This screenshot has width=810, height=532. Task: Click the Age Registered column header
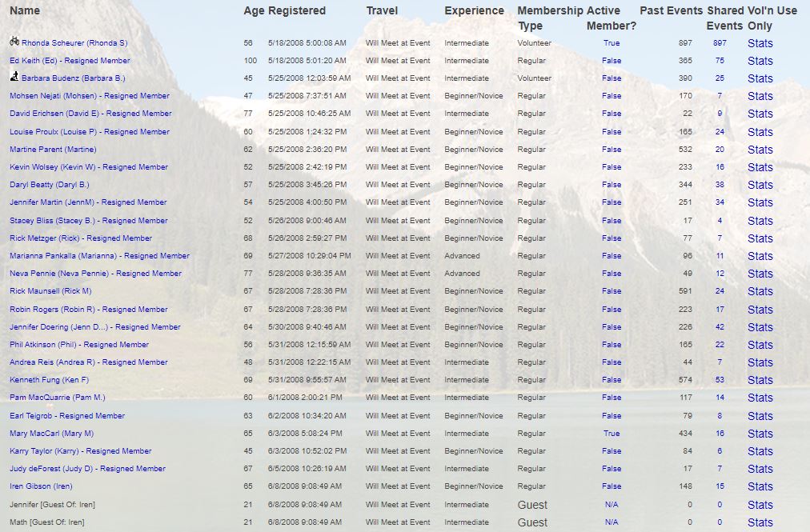[284, 11]
